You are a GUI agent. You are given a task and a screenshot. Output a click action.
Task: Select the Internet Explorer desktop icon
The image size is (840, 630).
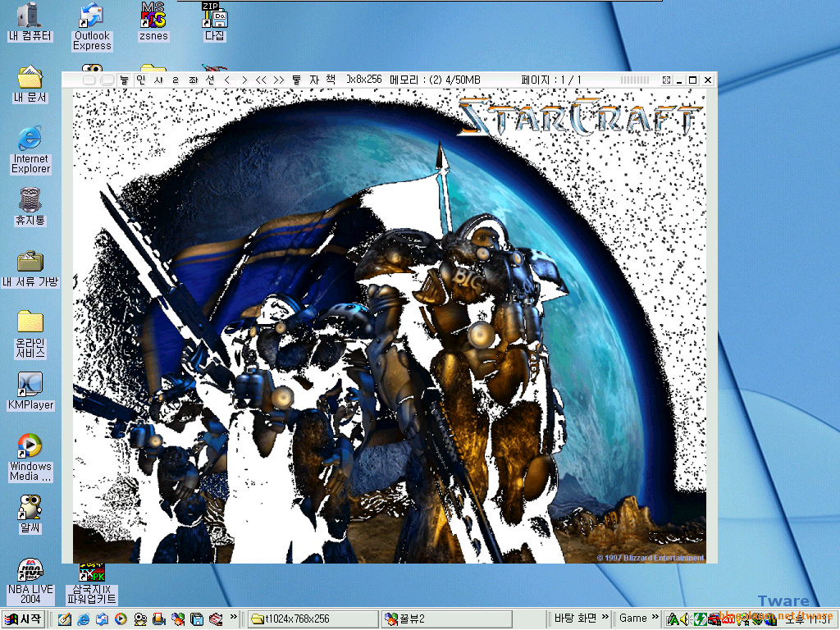30,151
